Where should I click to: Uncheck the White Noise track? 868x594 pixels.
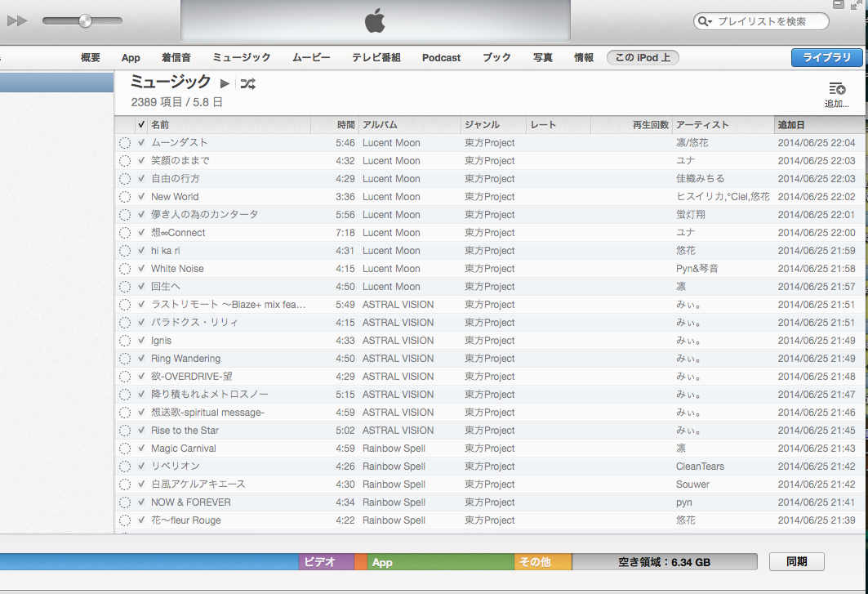(141, 269)
